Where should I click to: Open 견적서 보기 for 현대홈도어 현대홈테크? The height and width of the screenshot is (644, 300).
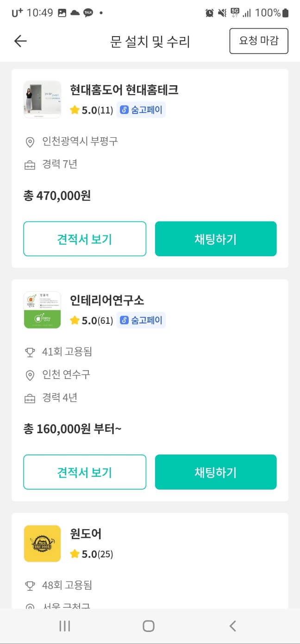tap(85, 239)
